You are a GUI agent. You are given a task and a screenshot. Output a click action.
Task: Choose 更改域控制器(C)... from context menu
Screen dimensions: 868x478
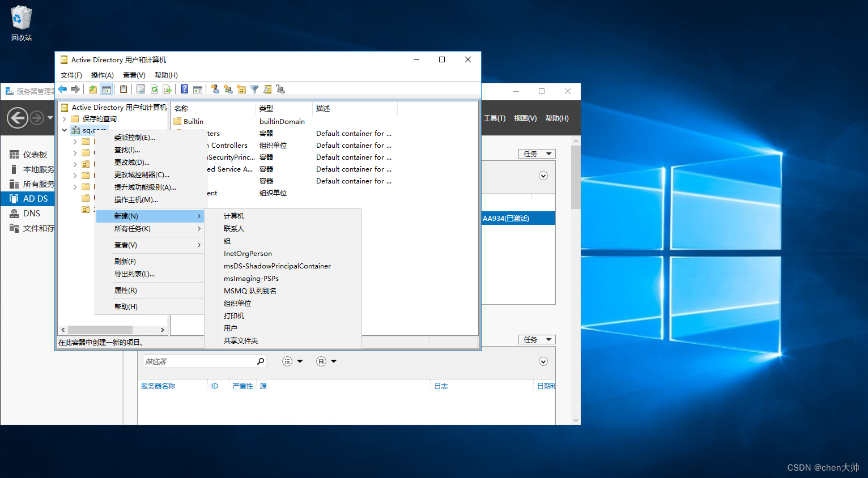click(150, 175)
